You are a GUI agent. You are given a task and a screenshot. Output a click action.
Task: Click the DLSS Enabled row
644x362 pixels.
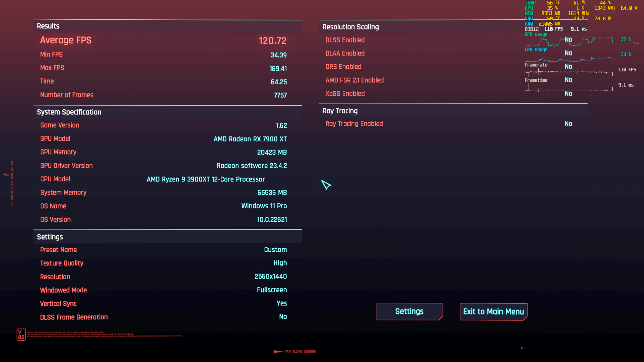pyautogui.click(x=345, y=40)
